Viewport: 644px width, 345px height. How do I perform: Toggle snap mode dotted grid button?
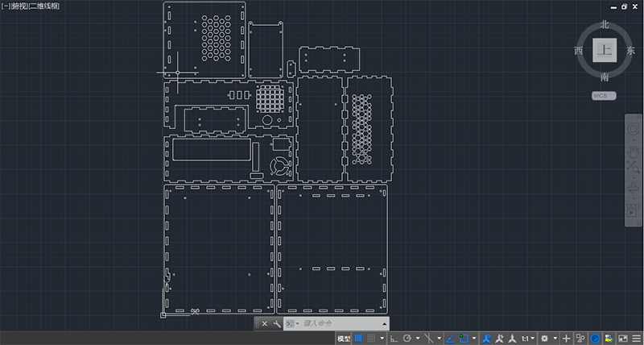pyautogui.click(x=371, y=339)
